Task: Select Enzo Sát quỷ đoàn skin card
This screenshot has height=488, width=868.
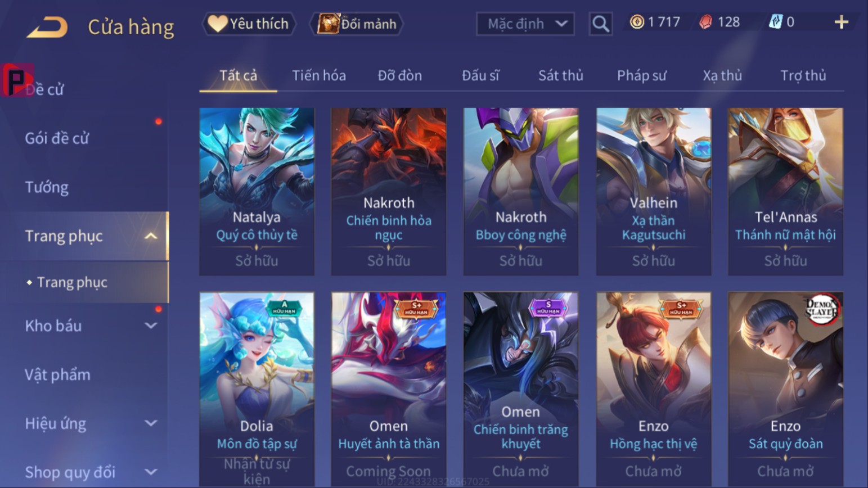Action: pos(785,389)
